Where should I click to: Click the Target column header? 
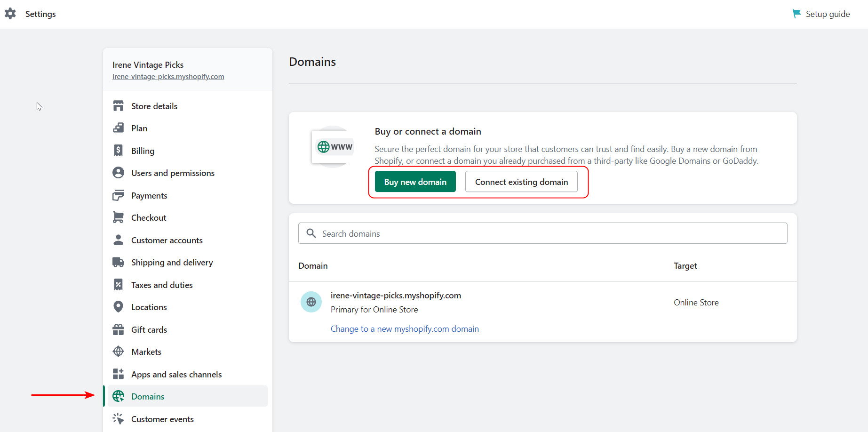coord(685,265)
